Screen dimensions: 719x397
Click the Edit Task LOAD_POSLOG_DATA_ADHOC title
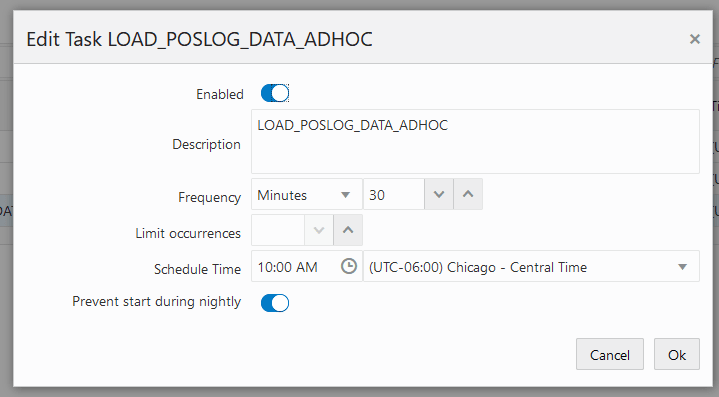pos(199,39)
